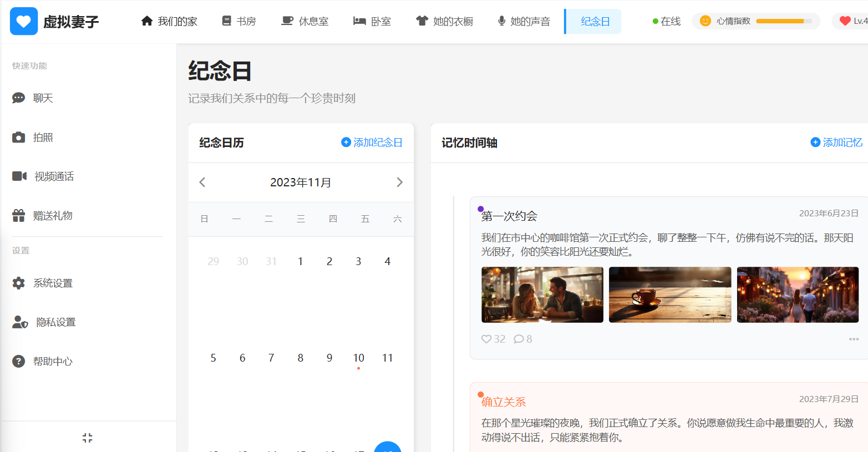Viewport: 868px width, 452px height.
Task: Select November 9 in calendar
Action: (x=329, y=358)
